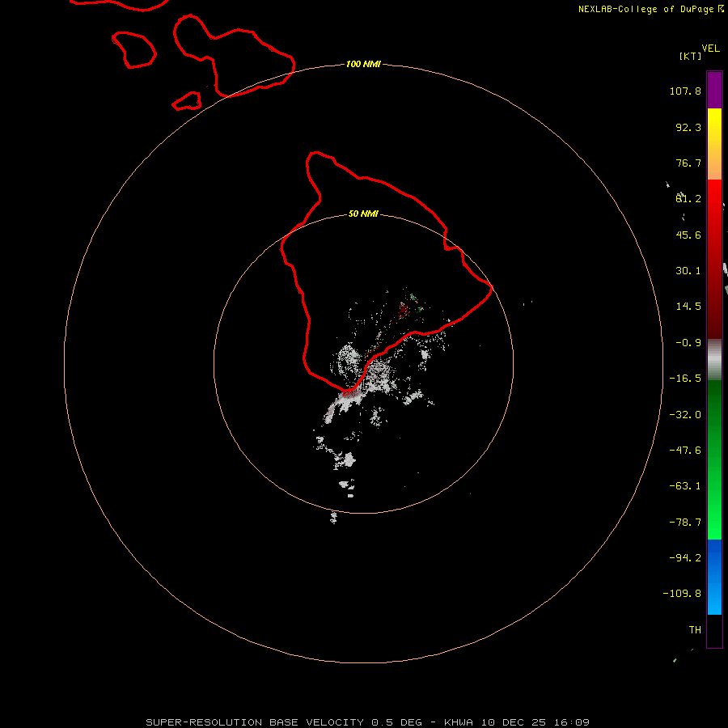The width and height of the screenshot is (728, 728).
Task: Click the 50 NMI range ring label
Action: pos(363,214)
